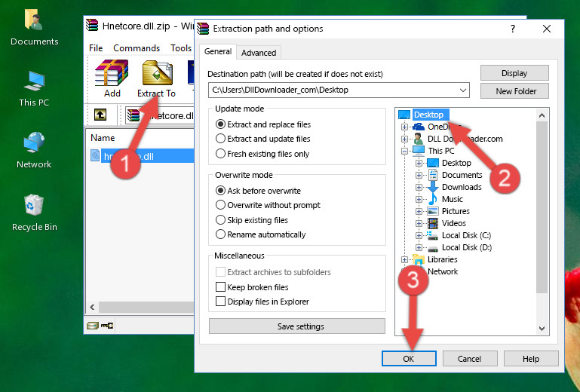Open Network desktop icon
This screenshot has width=580, height=392.
coord(34,150)
